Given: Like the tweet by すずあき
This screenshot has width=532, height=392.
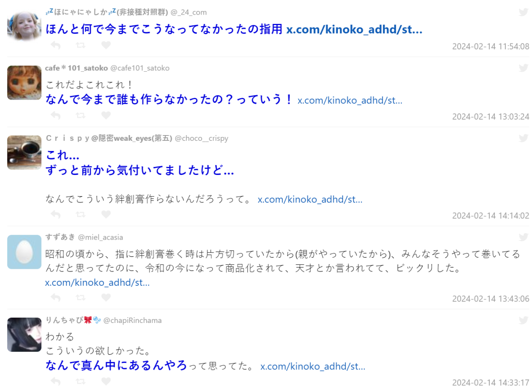Looking at the screenshot, I should click(106, 298).
